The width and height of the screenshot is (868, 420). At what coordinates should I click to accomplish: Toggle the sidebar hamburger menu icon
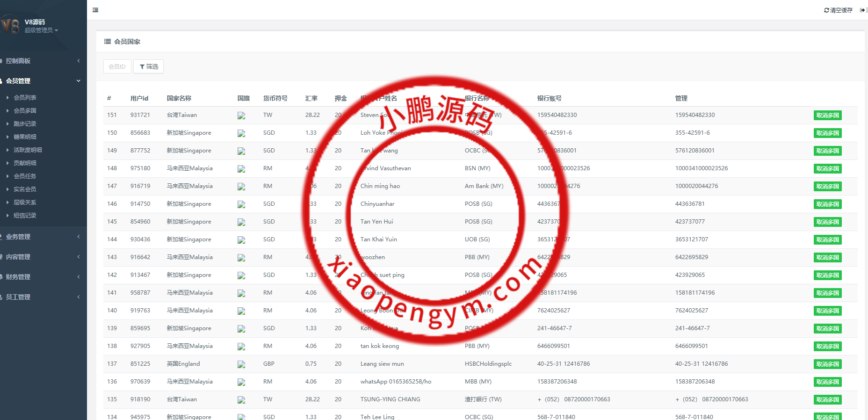click(x=95, y=10)
